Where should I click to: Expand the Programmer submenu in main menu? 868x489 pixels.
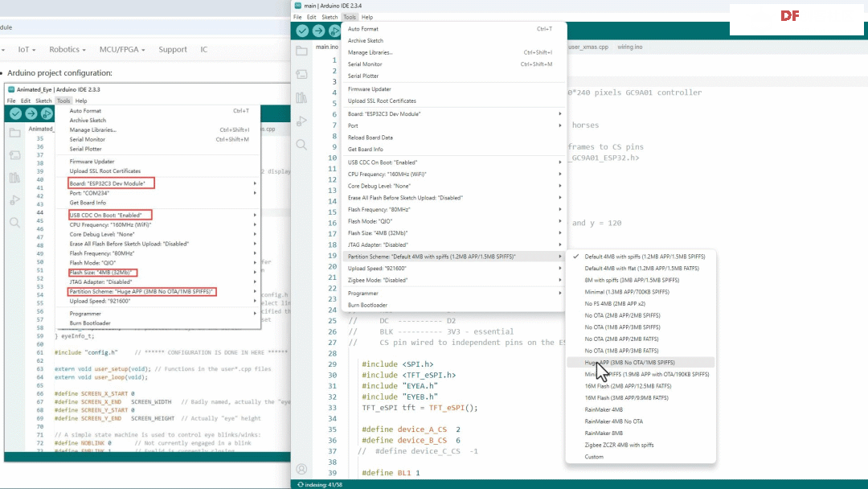pos(454,293)
